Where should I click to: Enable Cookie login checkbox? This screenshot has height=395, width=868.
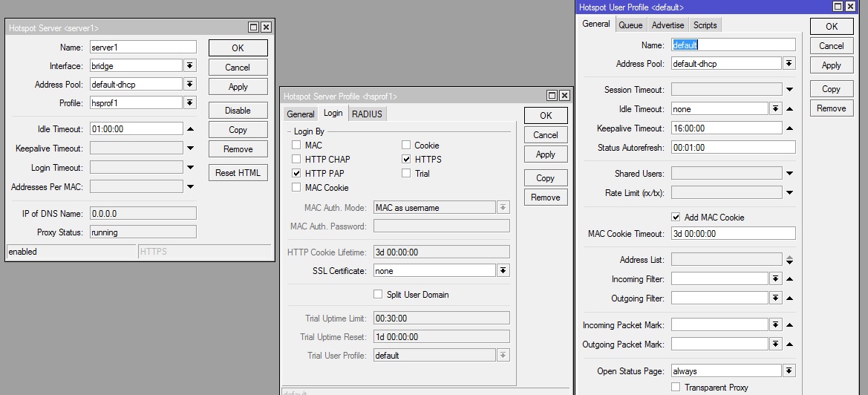[406, 145]
